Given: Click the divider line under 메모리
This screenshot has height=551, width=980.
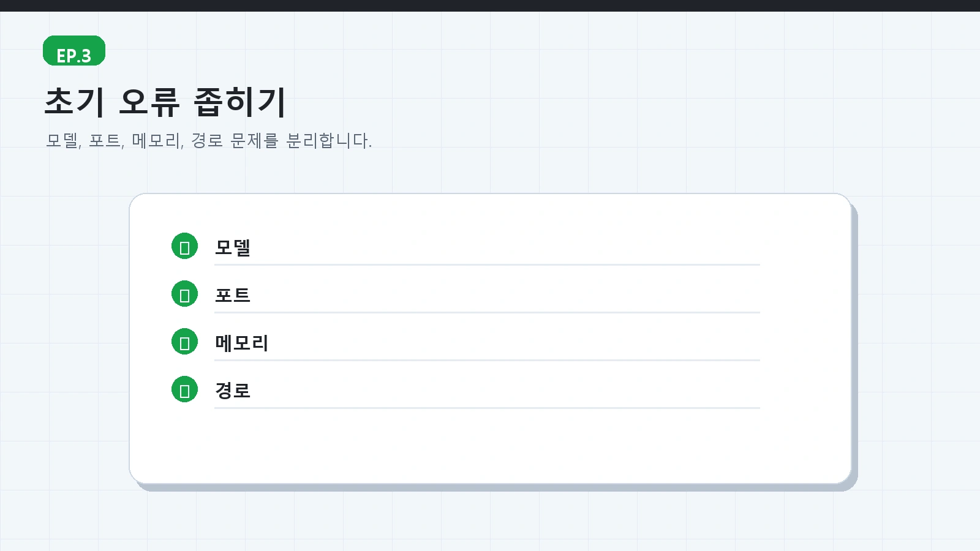Looking at the screenshot, I should pos(487,361).
